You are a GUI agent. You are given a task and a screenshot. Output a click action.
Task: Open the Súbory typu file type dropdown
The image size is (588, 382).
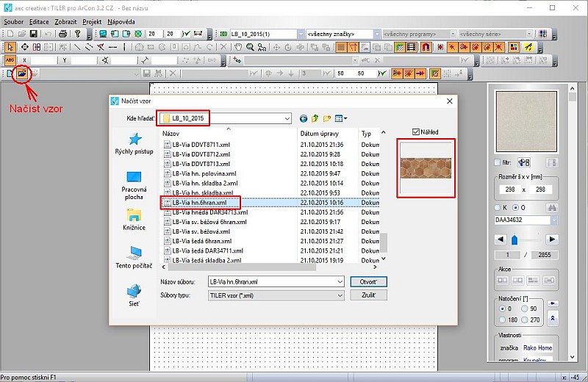(339, 295)
